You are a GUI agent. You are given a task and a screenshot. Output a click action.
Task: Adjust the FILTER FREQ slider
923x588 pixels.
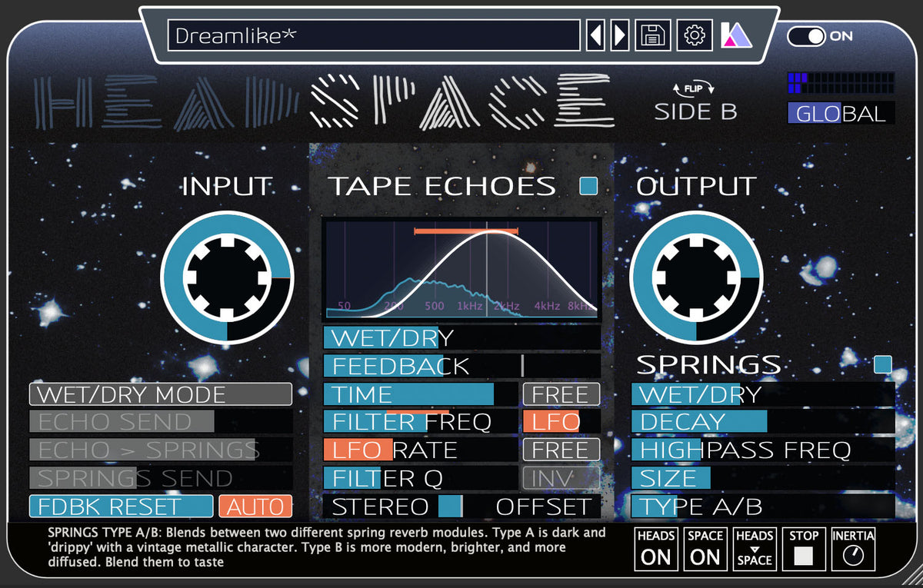point(420,421)
